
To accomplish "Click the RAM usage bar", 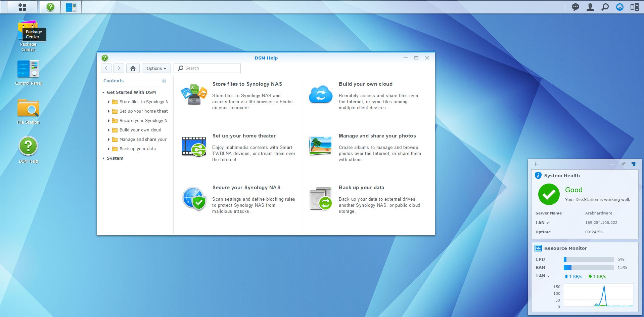I will (x=589, y=268).
